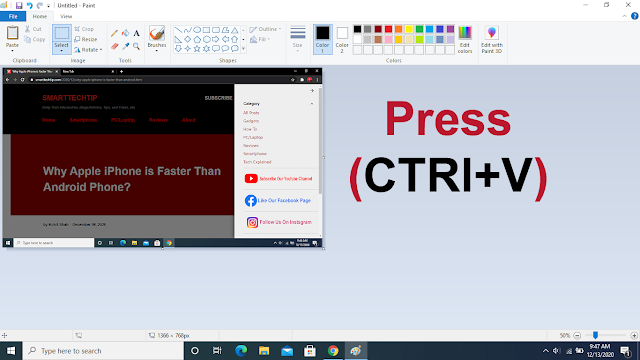Choose the Diamond shape
640x360 pixels.
(x=187, y=39)
